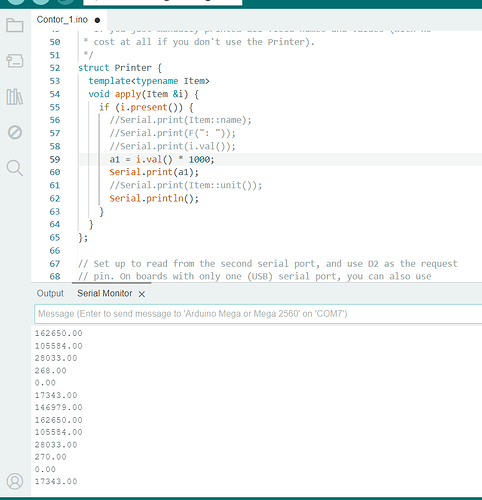Click line number 68 in gutter
The image size is (482, 500).
coord(55,277)
